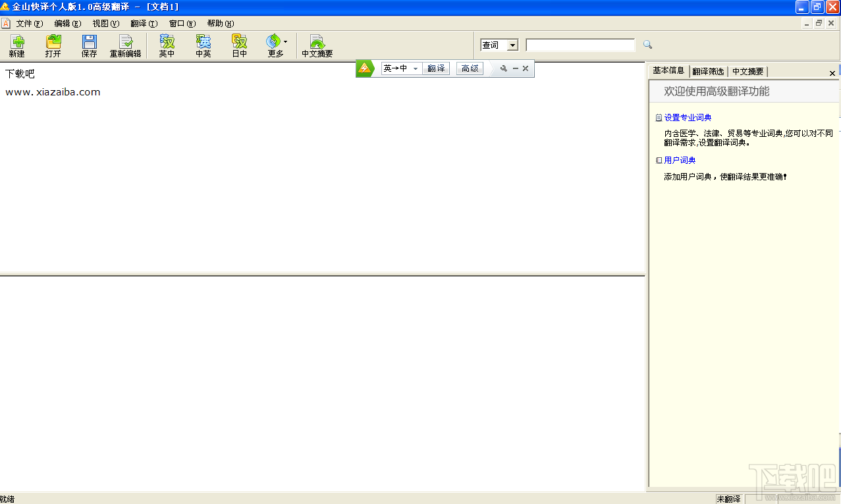
Task: Open 窗口 menu
Action: (x=182, y=24)
